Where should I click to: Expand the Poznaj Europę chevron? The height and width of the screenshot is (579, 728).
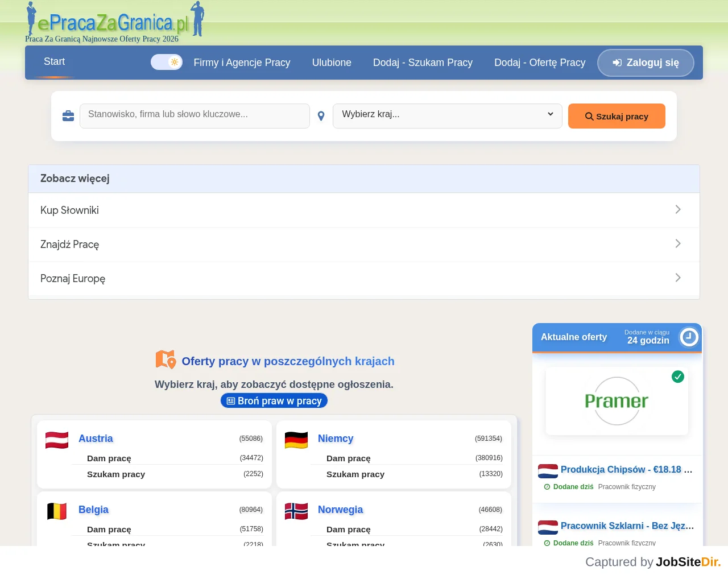point(677,278)
